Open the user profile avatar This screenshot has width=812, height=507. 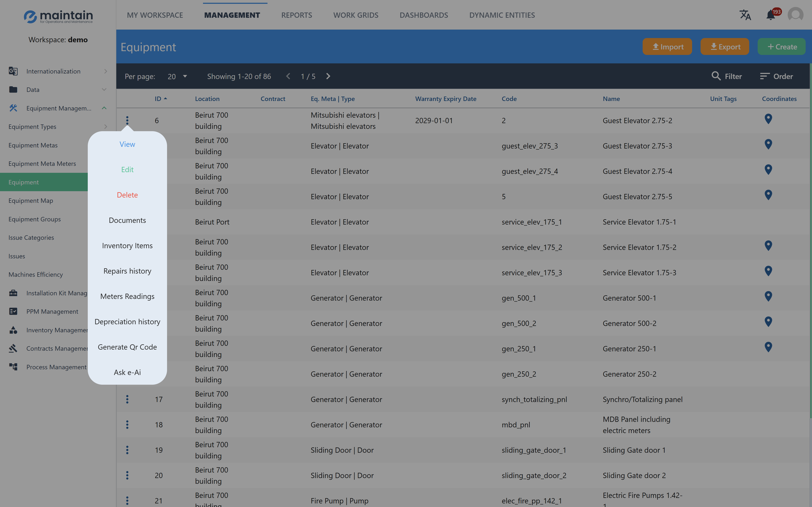pyautogui.click(x=795, y=15)
